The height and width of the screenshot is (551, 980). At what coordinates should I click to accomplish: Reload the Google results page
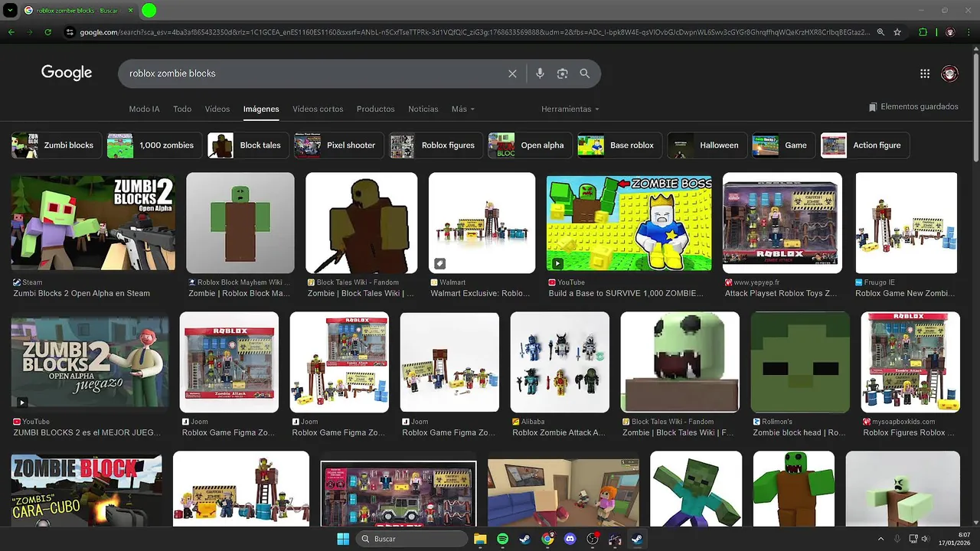click(48, 32)
